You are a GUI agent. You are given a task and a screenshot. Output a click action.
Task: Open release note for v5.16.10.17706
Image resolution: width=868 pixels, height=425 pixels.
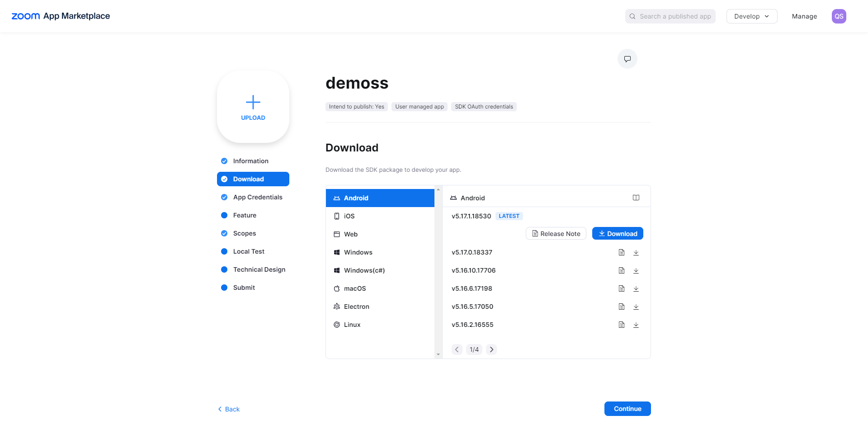(621, 270)
